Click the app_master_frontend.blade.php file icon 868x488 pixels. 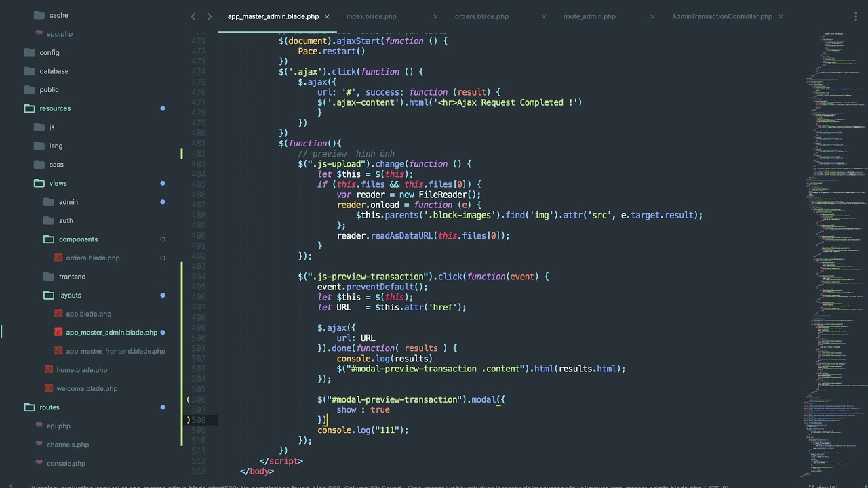point(58,351)
